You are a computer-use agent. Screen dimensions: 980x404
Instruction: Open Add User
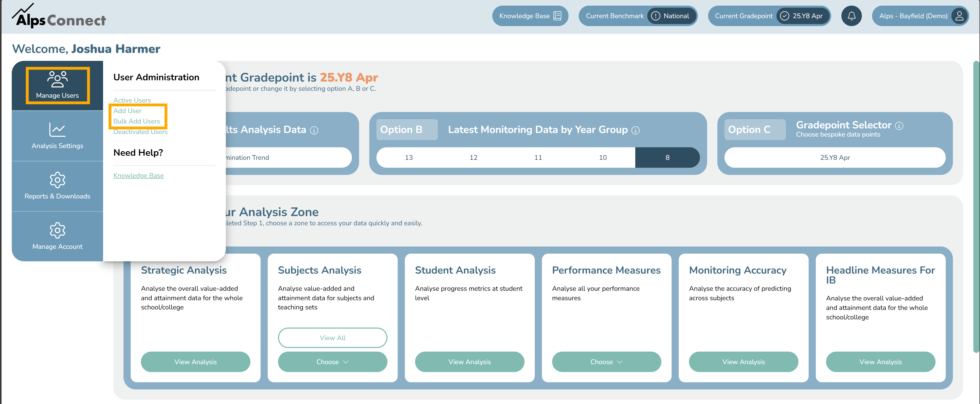127,111
